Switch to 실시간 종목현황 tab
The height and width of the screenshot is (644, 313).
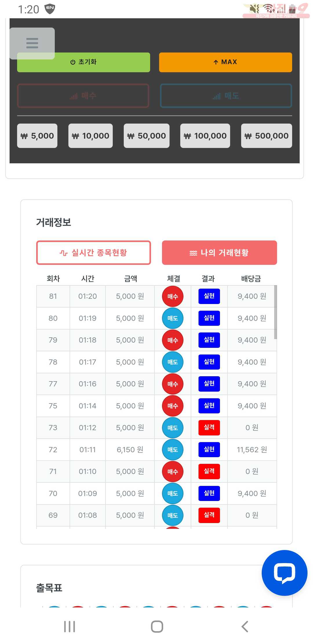click(94, 253)
